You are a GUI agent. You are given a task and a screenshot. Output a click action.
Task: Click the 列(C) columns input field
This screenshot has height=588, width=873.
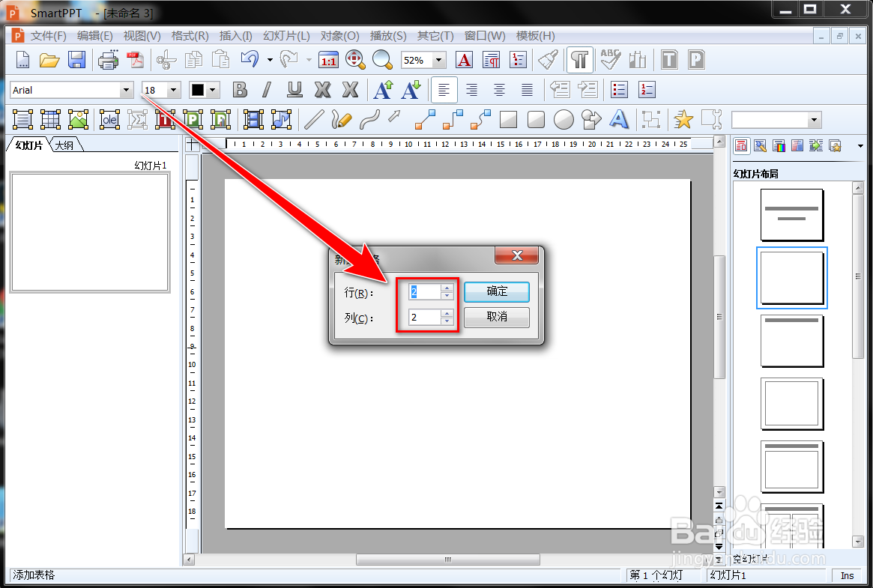[x=426, y=317]
